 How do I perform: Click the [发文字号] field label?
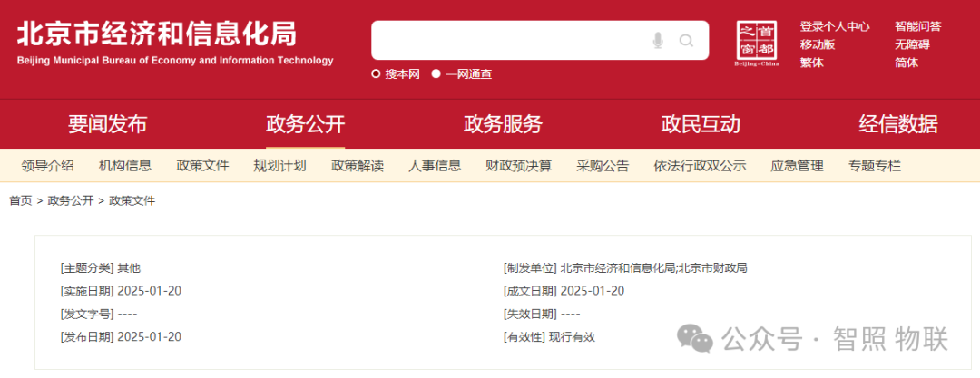(87, 314)
